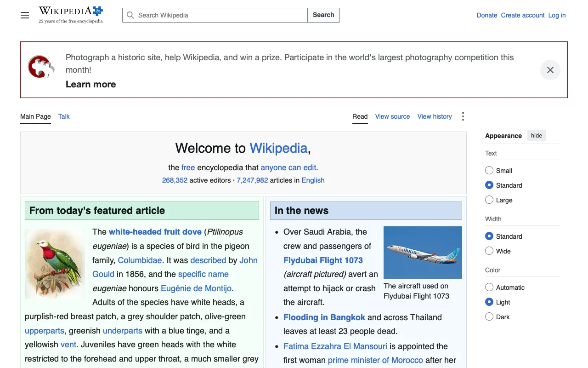Viewport: 588px width, 368px height.
Task: Select Small text size
Action: pos(489,171)
